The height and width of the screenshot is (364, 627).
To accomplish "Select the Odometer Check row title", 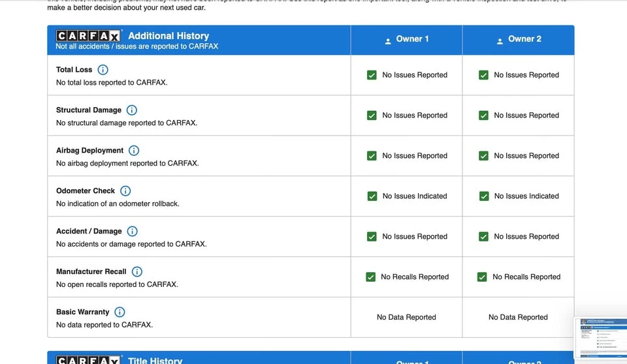I will (86, 190).
